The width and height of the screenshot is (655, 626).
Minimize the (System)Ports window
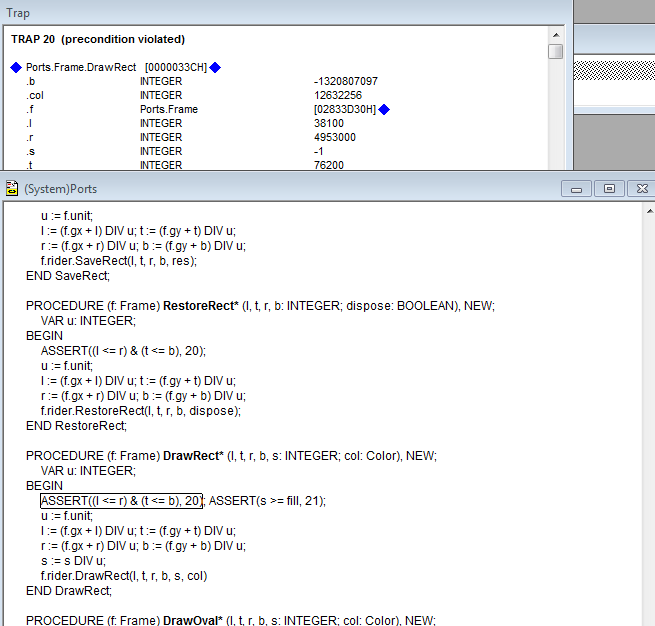click(575, 188)
